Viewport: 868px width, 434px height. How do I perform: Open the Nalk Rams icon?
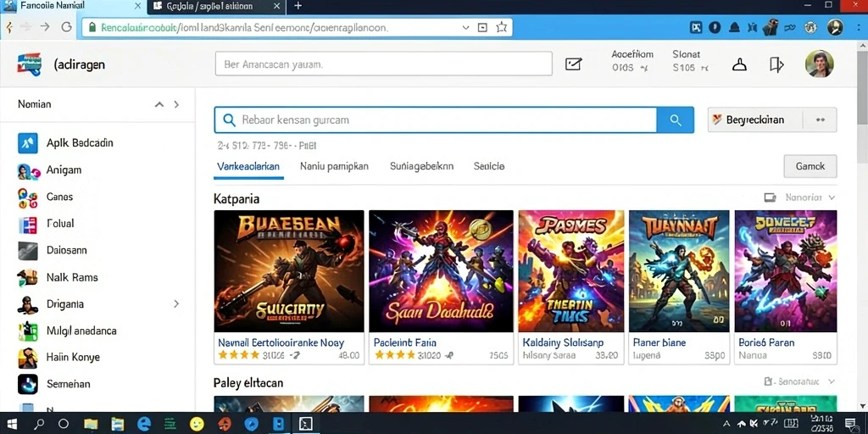[28, 276]
